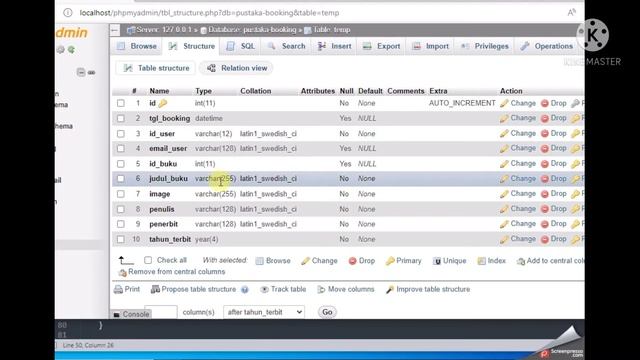Click the red Drop icon for id_buku
The image size is (640, 360).
pyautogui.click(x=544, y=164)
